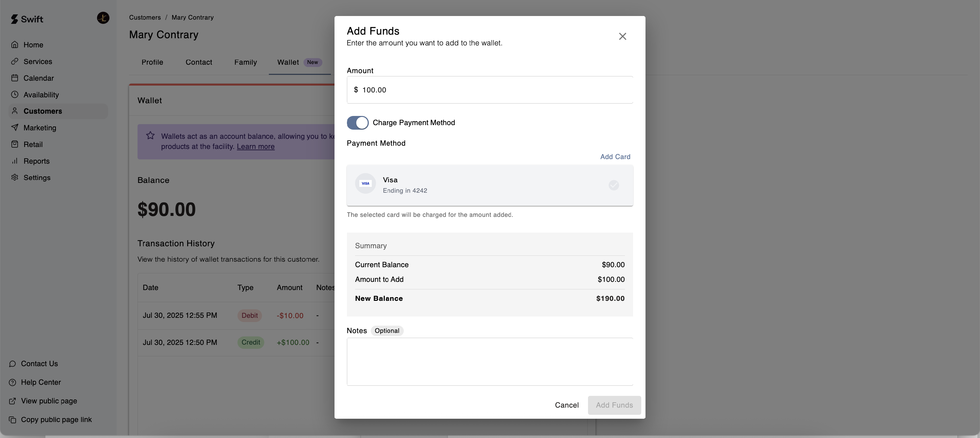Disable the Charge Payment Method toggle
This screenshot has height=438, width=980.
click(357, 123)
